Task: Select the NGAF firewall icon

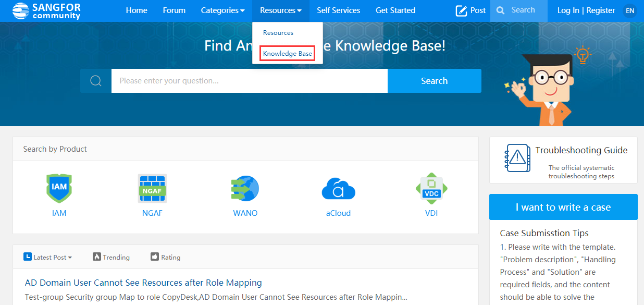Action: pos(152,188)
